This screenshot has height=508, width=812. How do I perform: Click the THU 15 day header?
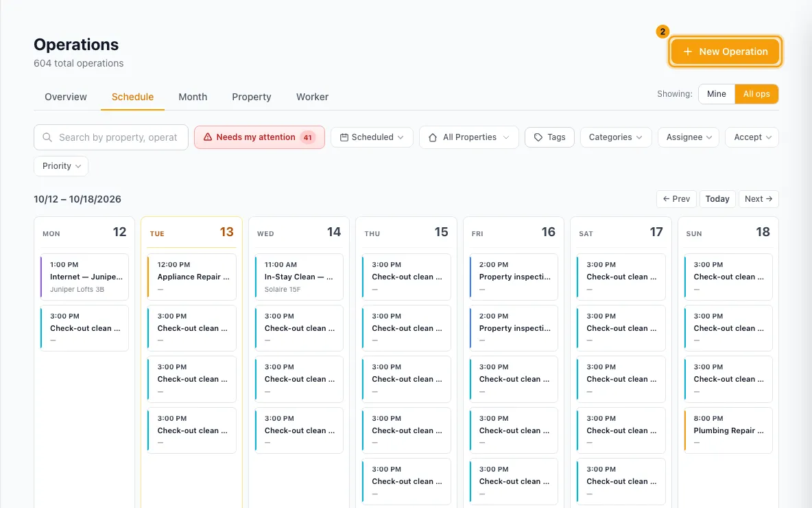(406, 232)
